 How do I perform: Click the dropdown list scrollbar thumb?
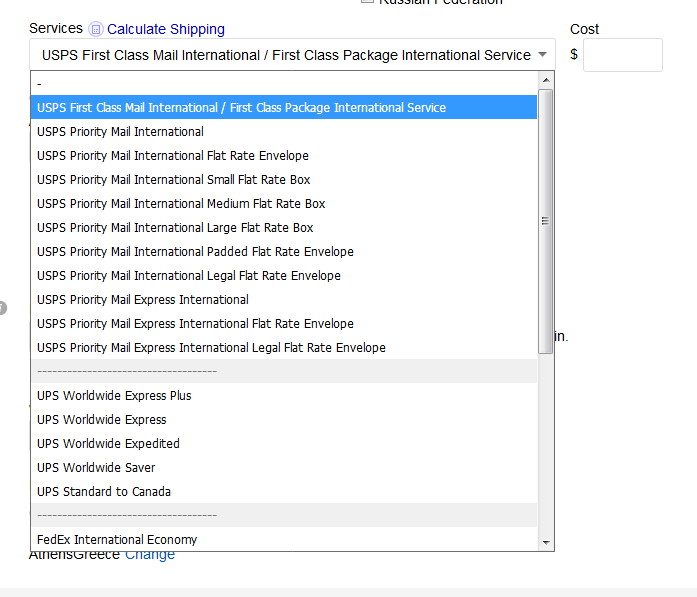tap(545, 221)
